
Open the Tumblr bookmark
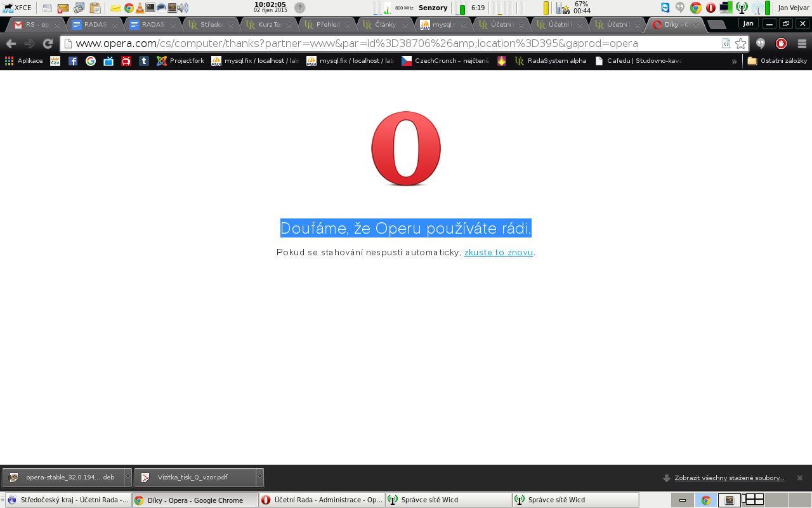(x=144, y=61)
